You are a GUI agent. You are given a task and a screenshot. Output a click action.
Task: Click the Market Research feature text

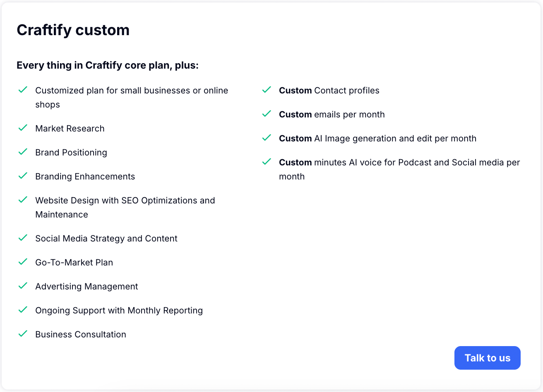click(x=70, y=129)
